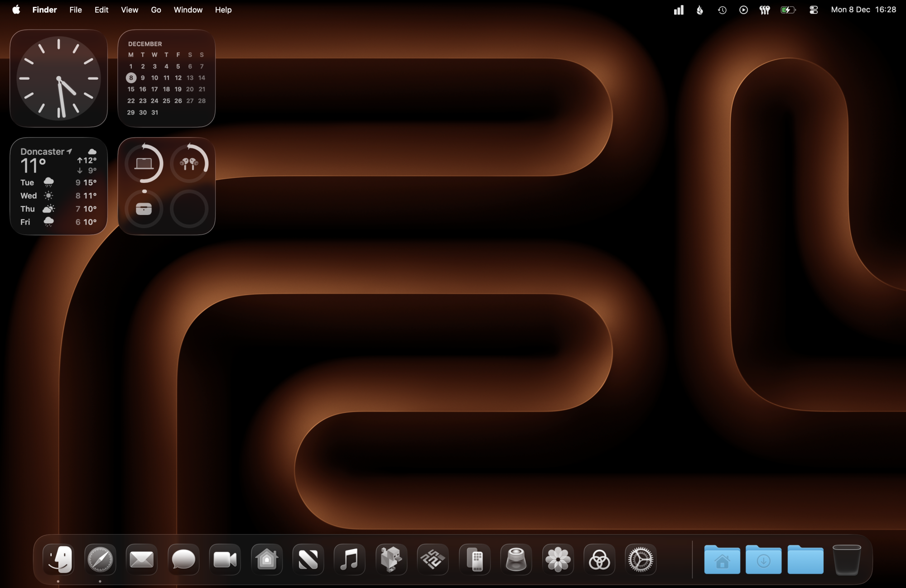This screenshot has height=588, width=906.
Task: Open Safari from the Dock
Action: 100,559
